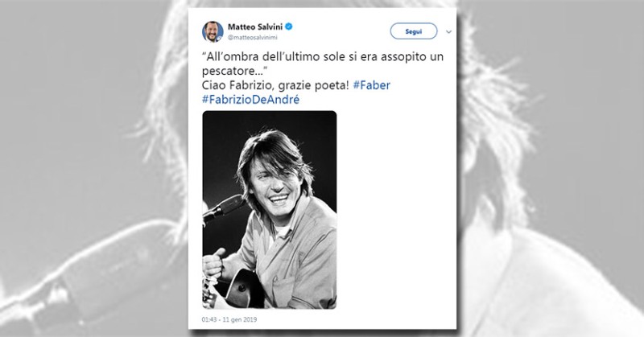The height and width of the screenshot is (337, 644).
Task: Click the blurred background right of tweet
Action: [551, 168]
